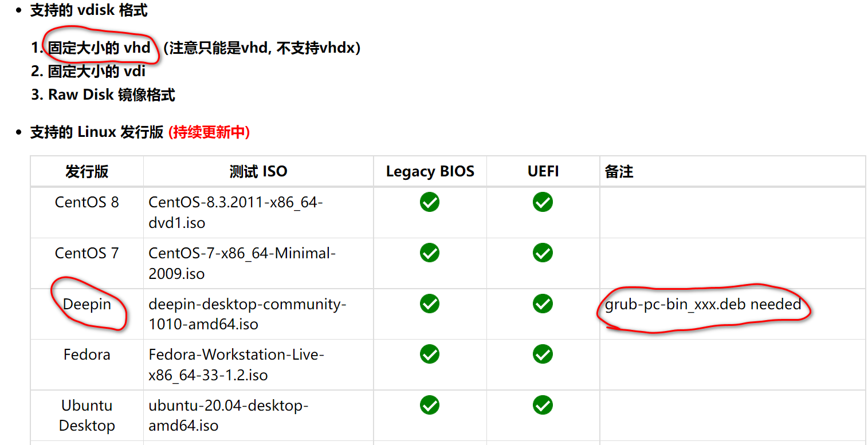The image size is (868, 445).
Task: Click the Legacy BIOS checkmark for Ubuntu Desktop
Action: coord(430,405)
